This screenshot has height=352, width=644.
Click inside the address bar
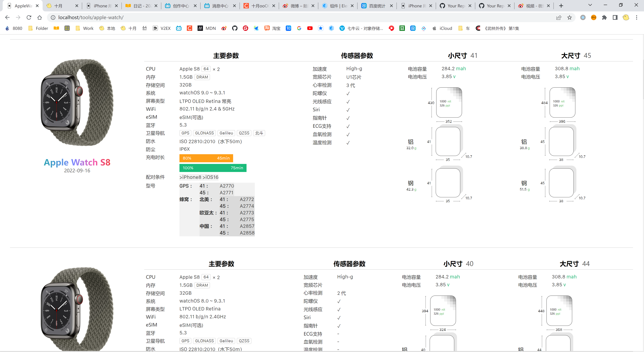175,17
